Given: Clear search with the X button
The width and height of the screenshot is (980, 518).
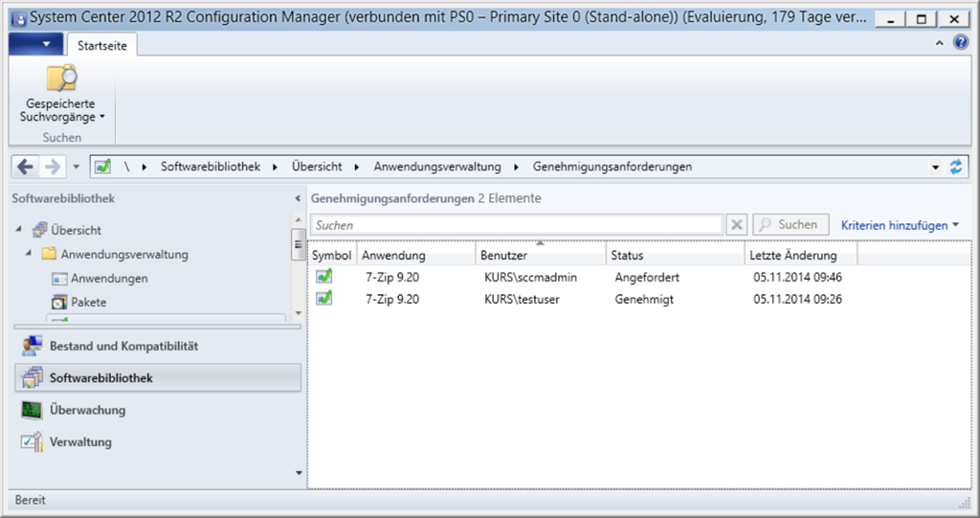Looking at the screenshot, I should click(x=736, y=225).
